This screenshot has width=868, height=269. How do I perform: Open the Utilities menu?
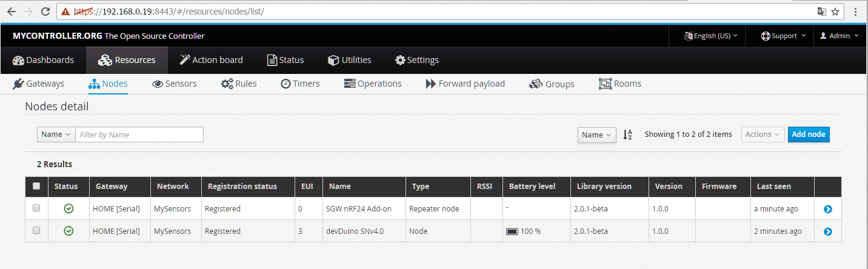[x=350, y=60]
